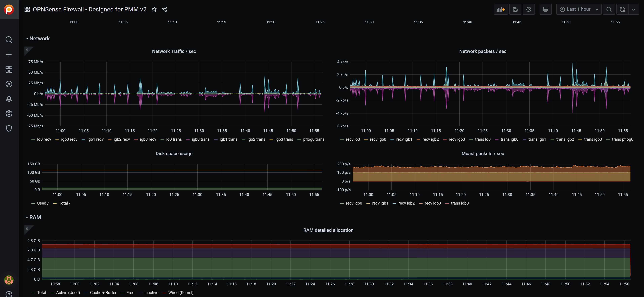Cycle view mode with monitor icon

pyautogui.click(x=545, y=9)
